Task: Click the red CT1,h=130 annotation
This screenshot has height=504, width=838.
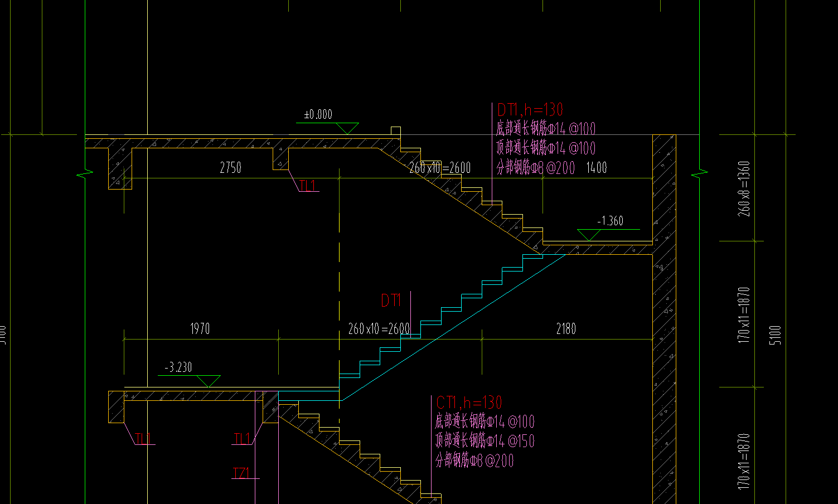Action: tap(469, 403)
